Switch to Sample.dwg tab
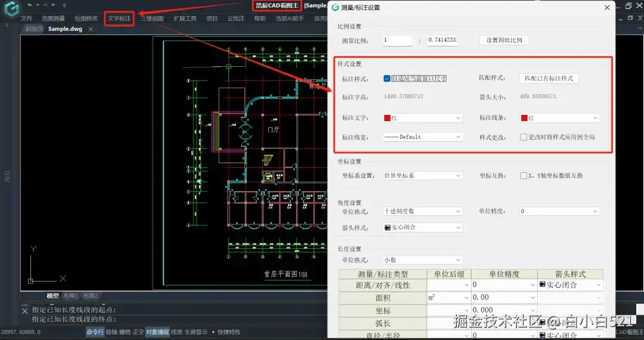This screenshot has width=644, height=340. tap(65, 29)
